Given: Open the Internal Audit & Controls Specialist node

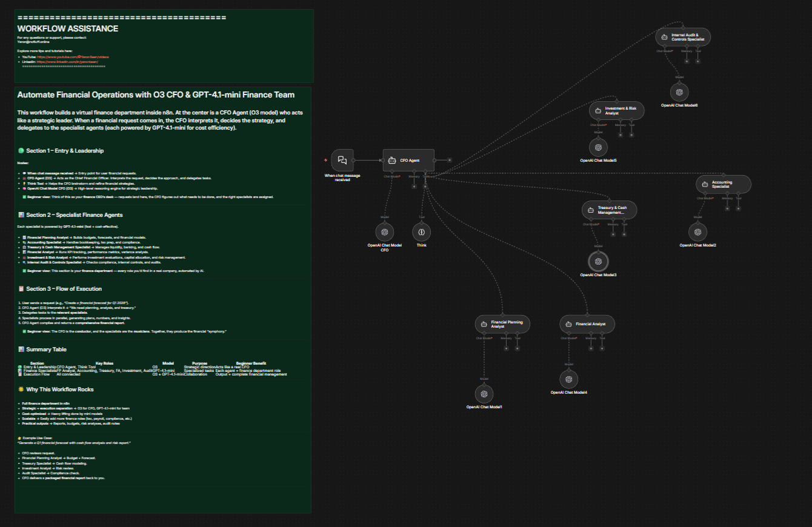Looking at the screenshot, I should click(x=683, y=36).
